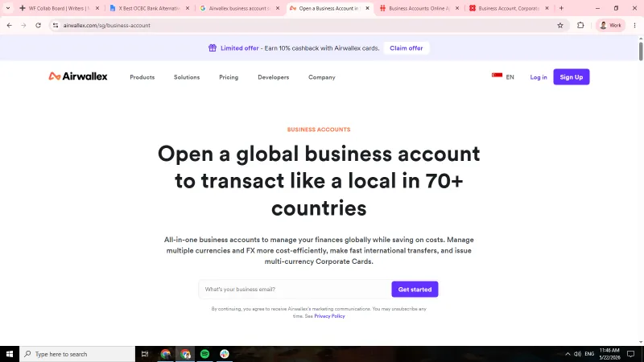The height and width of the screenshot is (362, 644).
Task: Click the Get started button
Action: (x=415, y=290)
